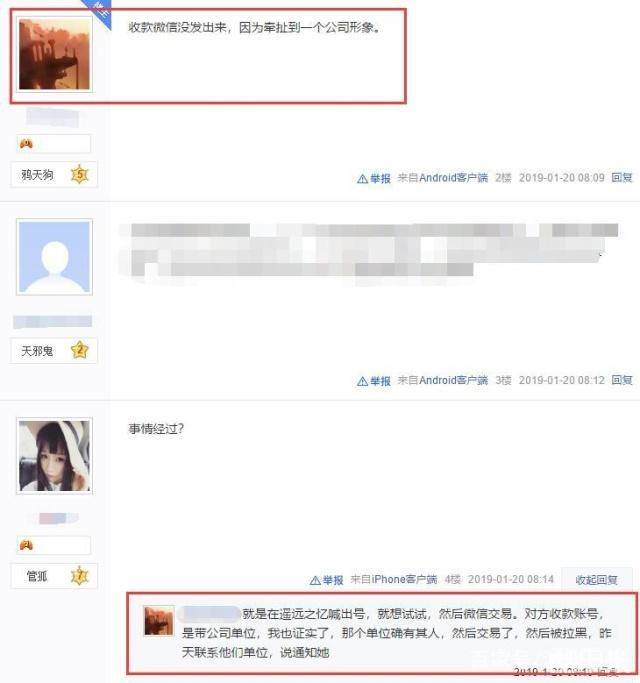
Task: Click the level 7 star badge beside 管狐
Action: pyautogui.click(x=80, y=576)
